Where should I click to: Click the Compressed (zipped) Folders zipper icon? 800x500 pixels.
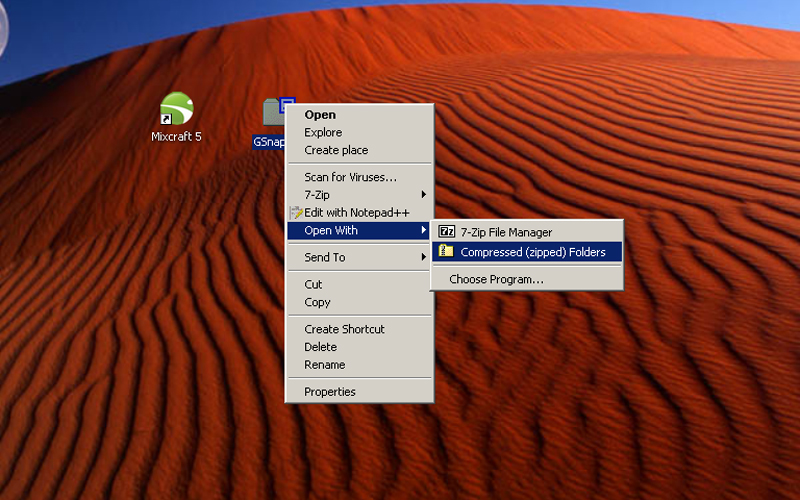(x=446, y=251)
